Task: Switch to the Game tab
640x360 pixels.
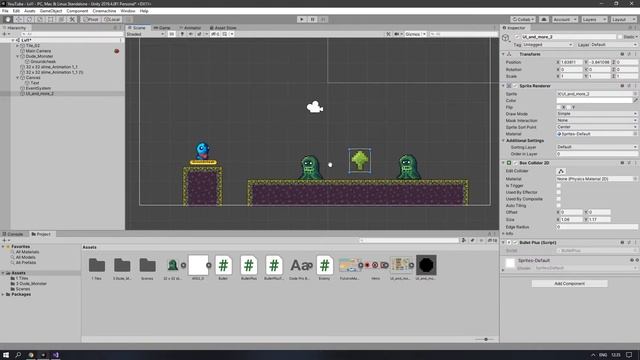Action: [162, 28]
